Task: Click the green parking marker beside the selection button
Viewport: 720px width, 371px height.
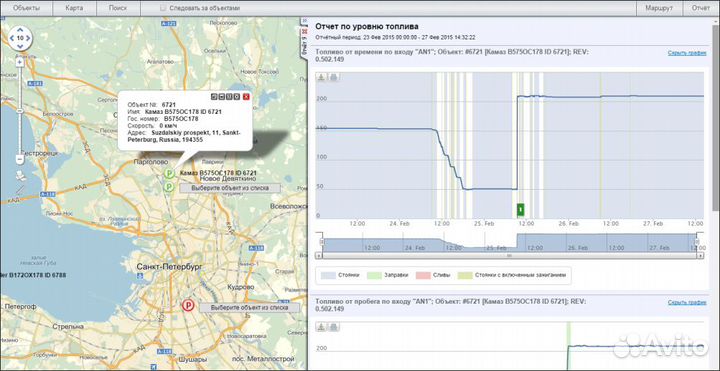Action: (x=169, y=186)
